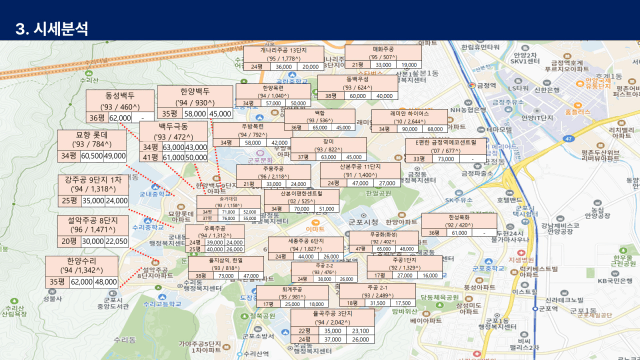
Task: Select 세종주공 6단지 price 44,000
Action: (x=306, y=257)
